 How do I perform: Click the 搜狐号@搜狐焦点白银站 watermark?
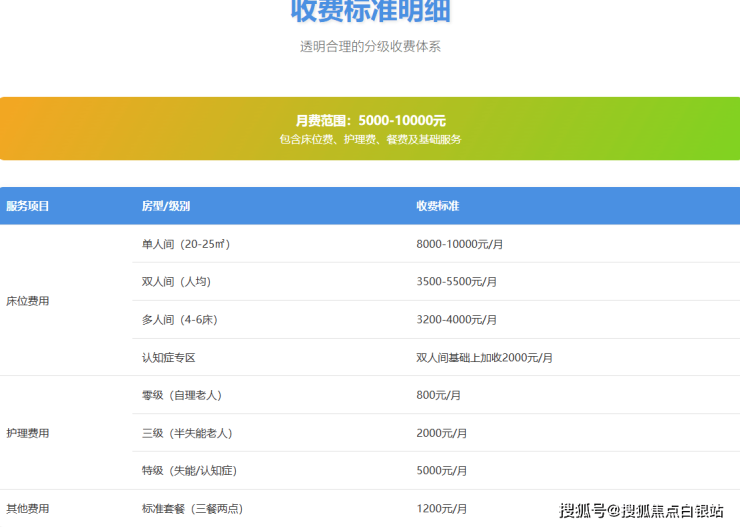pyautogui.click(x=641, y=510)
